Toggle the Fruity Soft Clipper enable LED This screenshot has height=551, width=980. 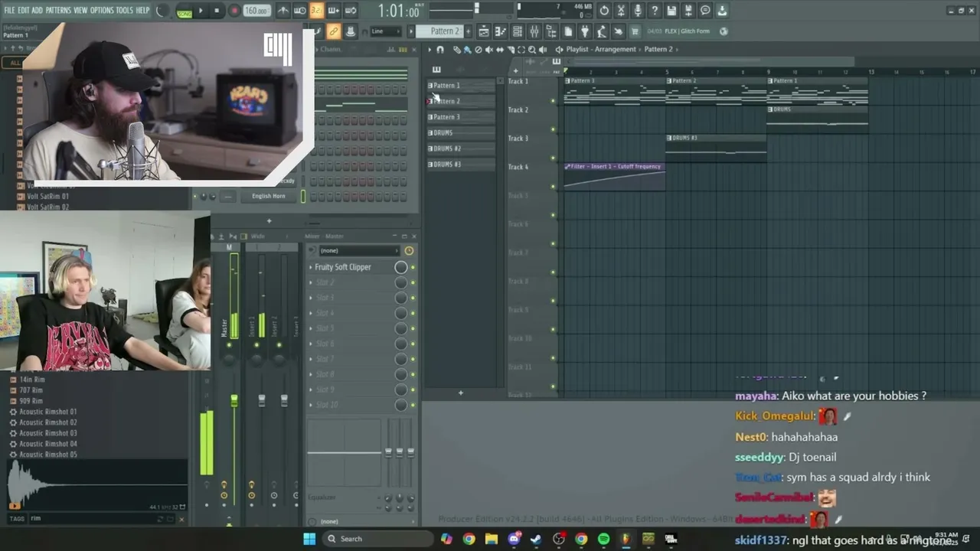[x=413, y=267]
